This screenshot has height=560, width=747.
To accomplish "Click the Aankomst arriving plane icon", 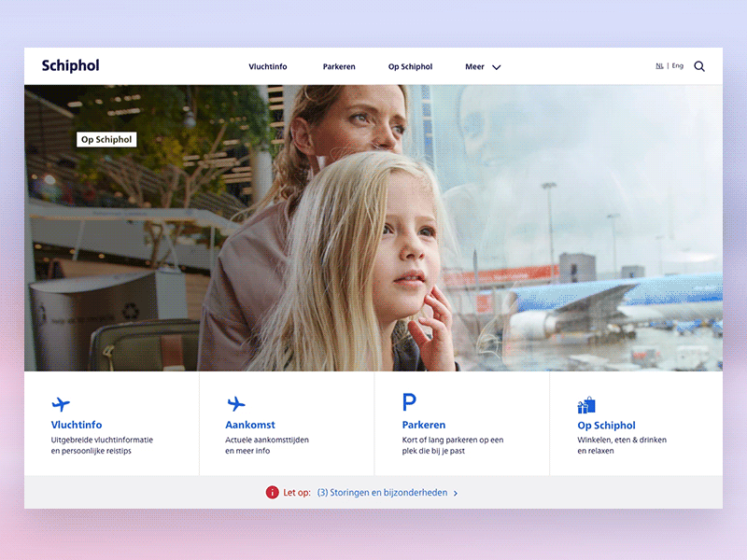I will pos(236,404).
